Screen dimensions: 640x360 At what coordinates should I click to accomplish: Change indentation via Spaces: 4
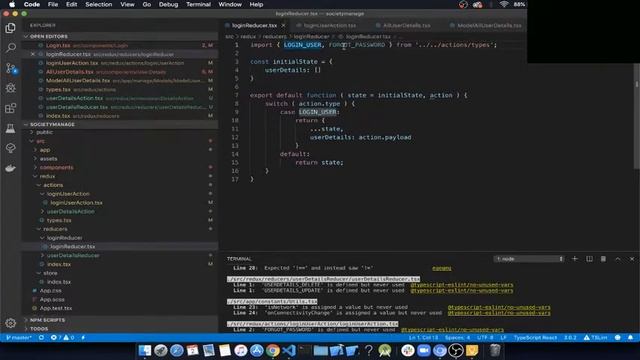[x=458, y=338]
